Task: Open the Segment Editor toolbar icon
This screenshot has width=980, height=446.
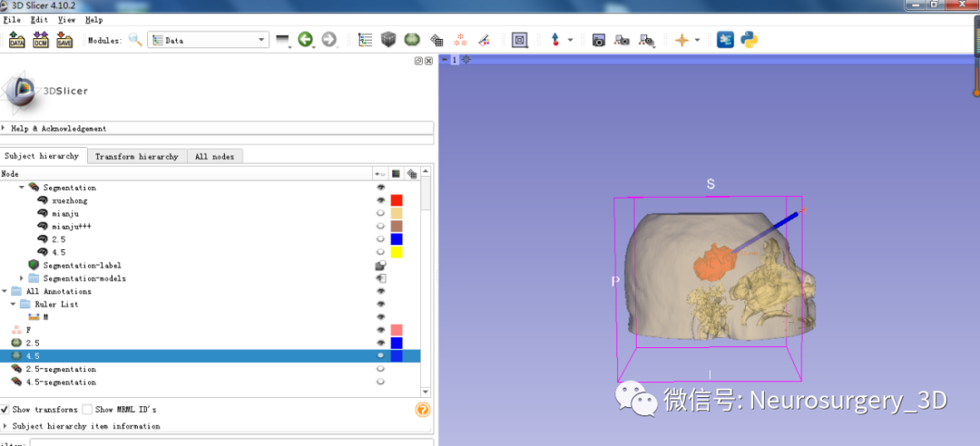Action: pos(484,40)
